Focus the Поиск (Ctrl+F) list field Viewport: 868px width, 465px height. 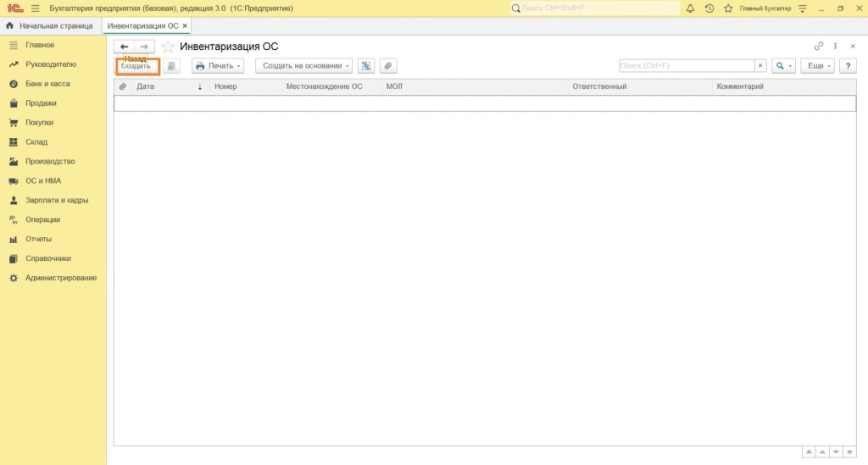tap(687, 66)
